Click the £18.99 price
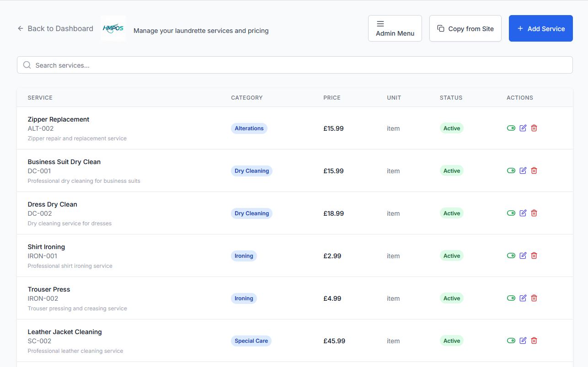The image size is (588, 367). (x=334, y=213)
